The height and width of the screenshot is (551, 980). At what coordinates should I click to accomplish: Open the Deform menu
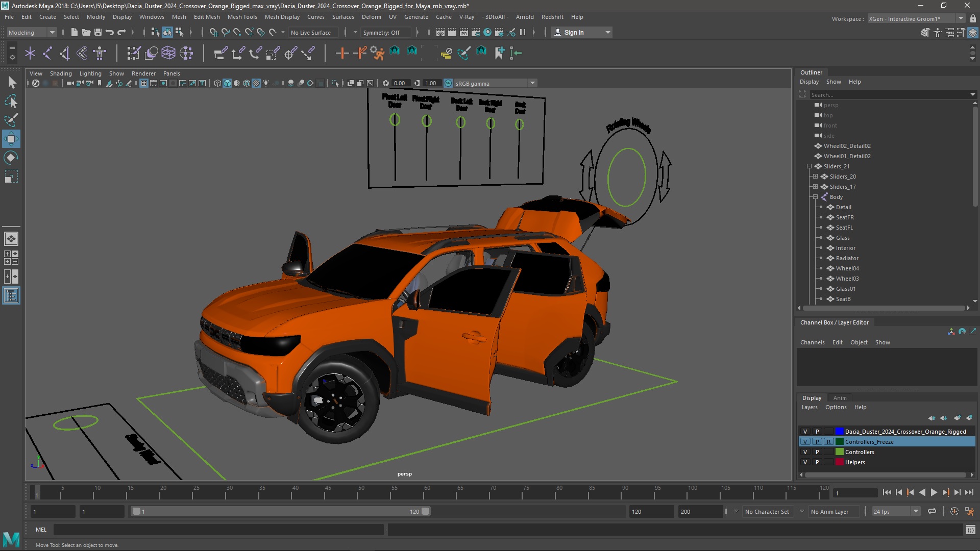coord(371,17)
